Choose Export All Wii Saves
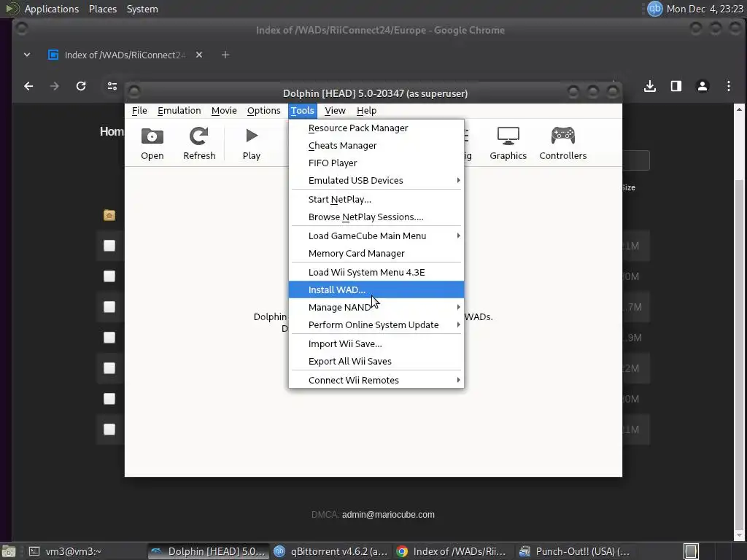The image size is (747, 560). 376,361
